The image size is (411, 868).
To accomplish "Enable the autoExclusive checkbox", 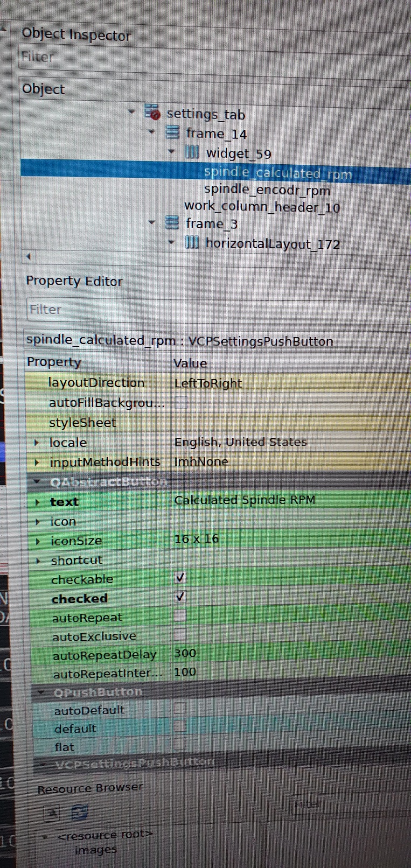I will (180, 634).
